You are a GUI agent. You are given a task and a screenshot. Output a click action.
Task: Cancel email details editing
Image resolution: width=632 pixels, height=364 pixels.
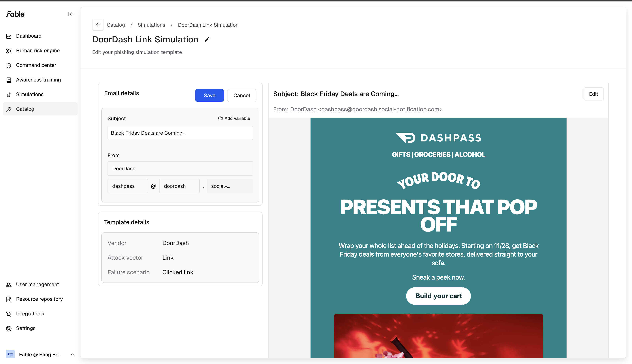point(241,95)
